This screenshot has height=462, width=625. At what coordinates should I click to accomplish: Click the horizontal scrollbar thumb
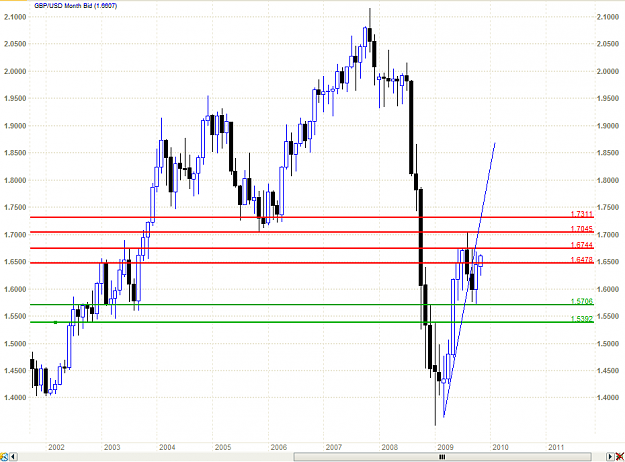(x=442, y=457)
